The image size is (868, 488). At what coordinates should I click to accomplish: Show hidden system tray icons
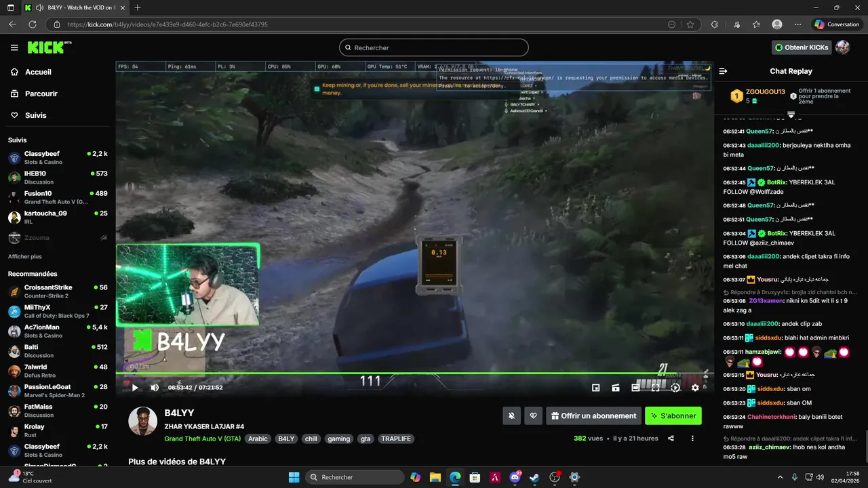[x=780, y=477]
